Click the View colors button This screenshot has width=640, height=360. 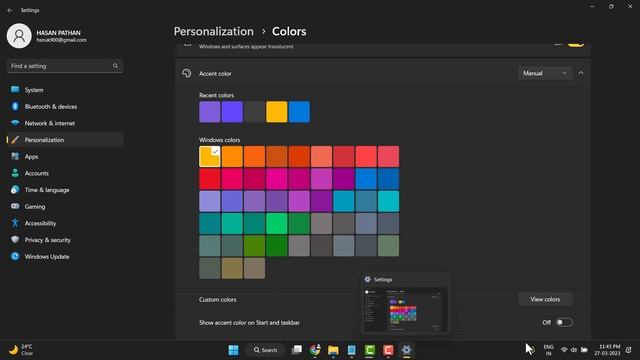coord(545,299)
